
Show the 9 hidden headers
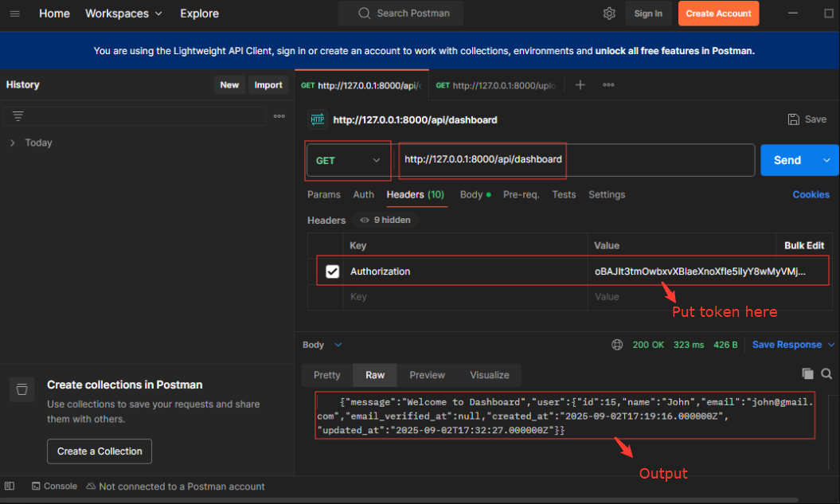coord(385,220)
